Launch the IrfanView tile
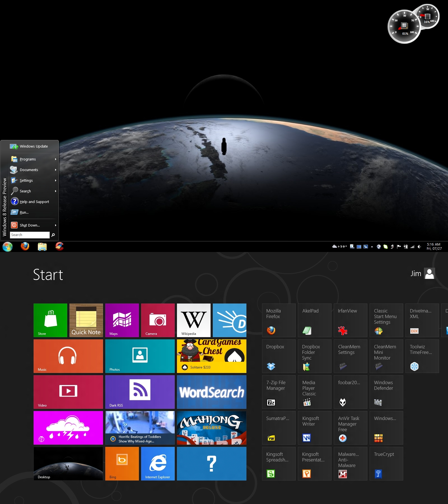The height and width of the screenshot is (504, 448). [351, 320]
